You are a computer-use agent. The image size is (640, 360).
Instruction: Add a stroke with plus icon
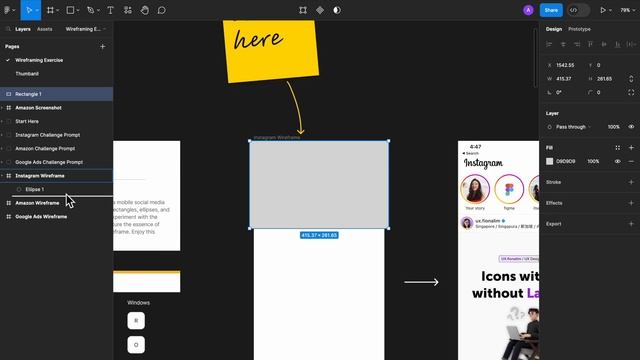[631, 182]
